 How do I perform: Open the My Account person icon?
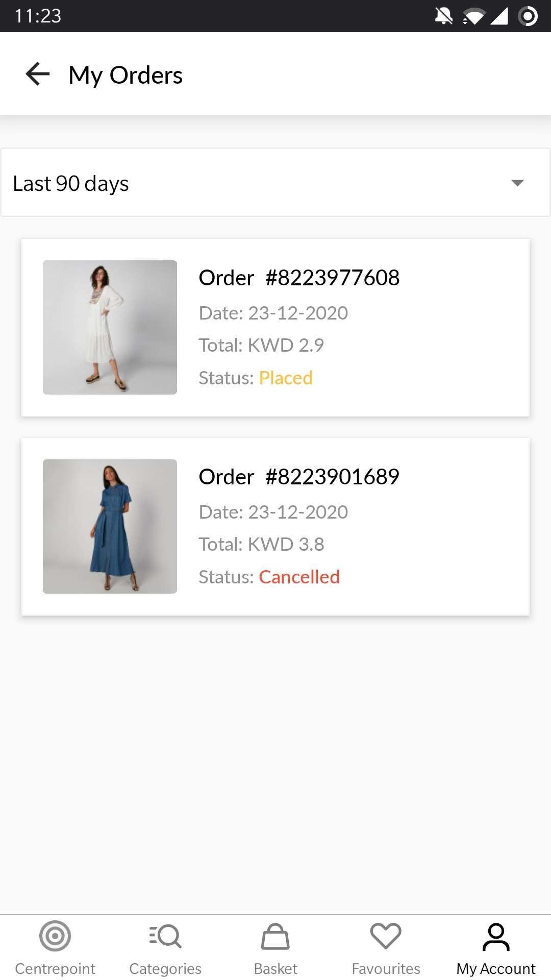[496, 937]
